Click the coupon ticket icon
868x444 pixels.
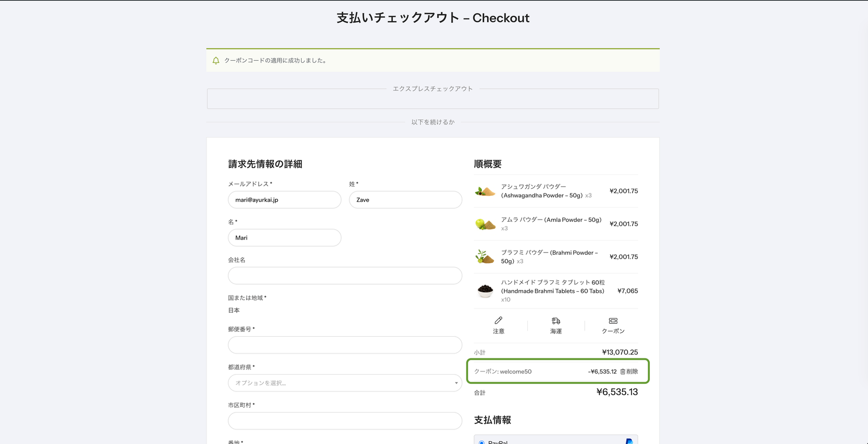(613, 321)
